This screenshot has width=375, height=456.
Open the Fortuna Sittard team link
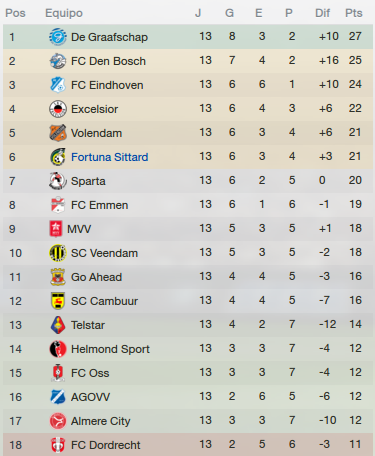click(x=109, y=157)
